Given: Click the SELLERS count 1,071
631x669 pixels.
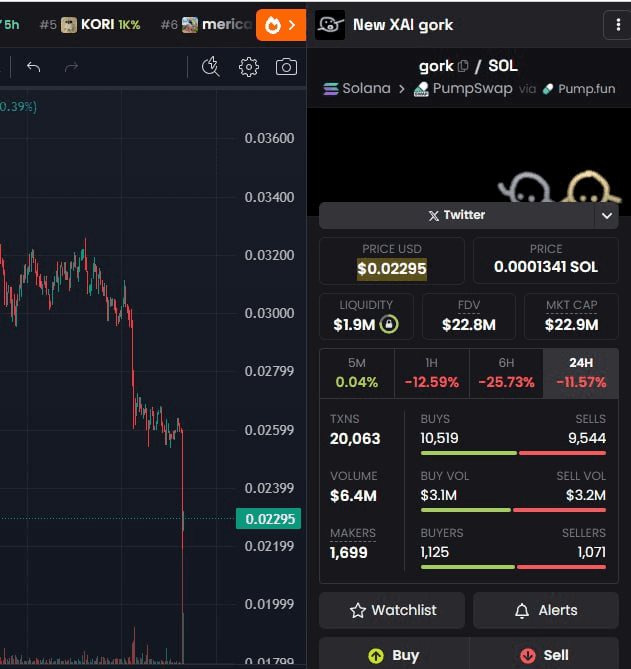Looking at the screenshot, I should [592, 553].
